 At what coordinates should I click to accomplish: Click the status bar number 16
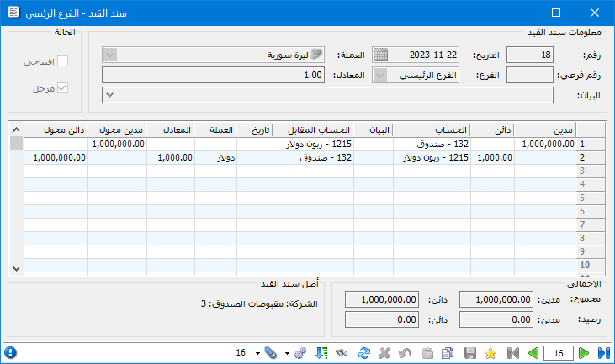coord(241,352)
